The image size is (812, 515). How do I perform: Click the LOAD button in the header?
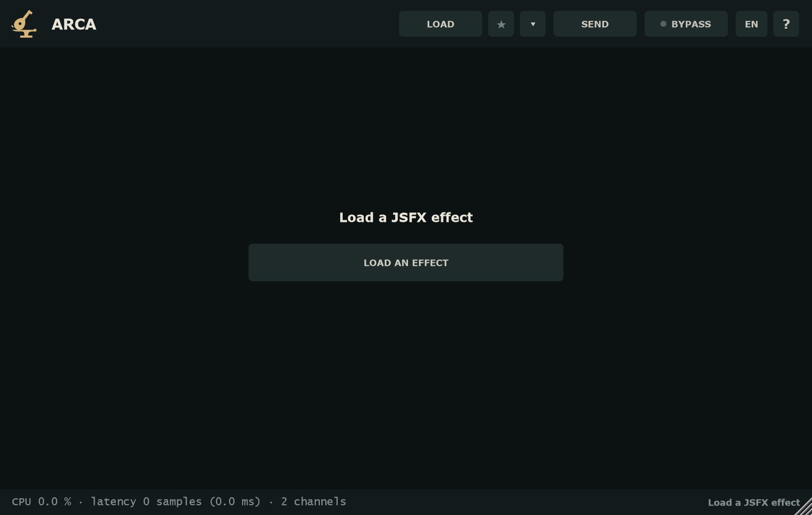tap(441, 24)
